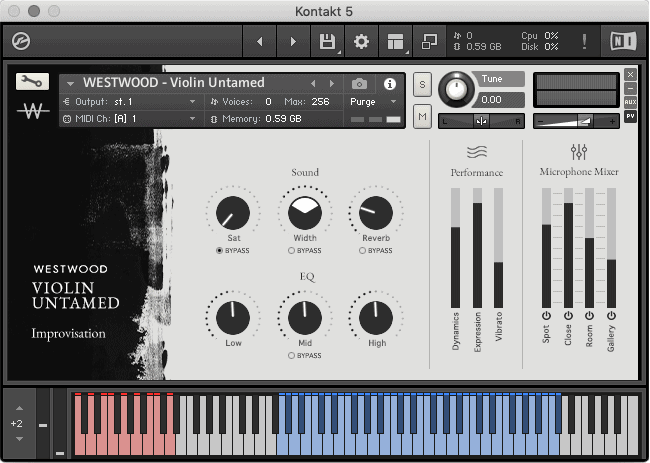The height and width of the screenshot is (463, 650).
Task: Minimize instrument header with minus button
Action: tap(630, 88)
